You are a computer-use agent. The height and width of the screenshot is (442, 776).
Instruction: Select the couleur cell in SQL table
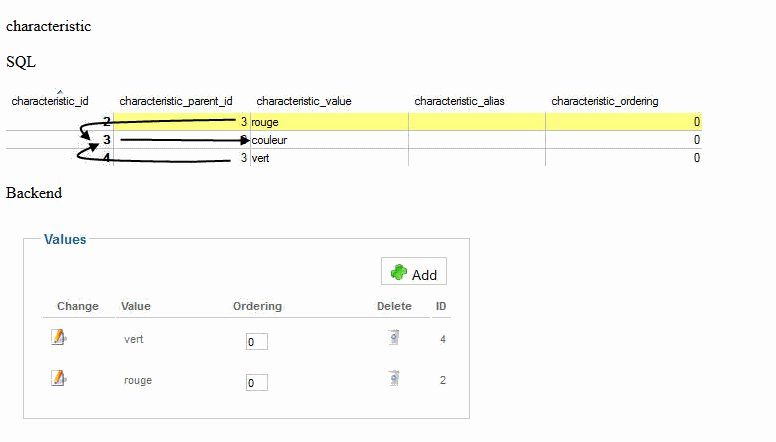pos(269,140)
